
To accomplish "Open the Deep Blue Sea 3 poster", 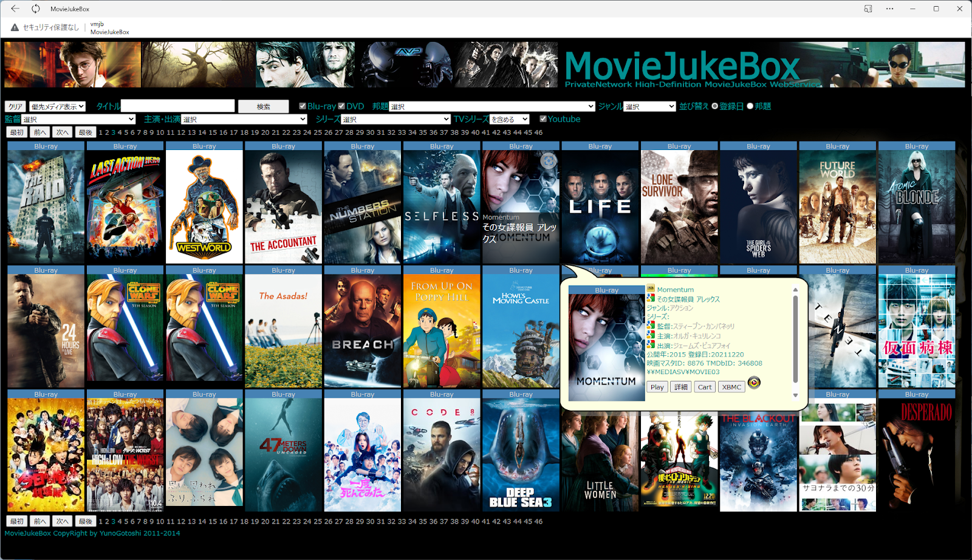I will point(521,454).
